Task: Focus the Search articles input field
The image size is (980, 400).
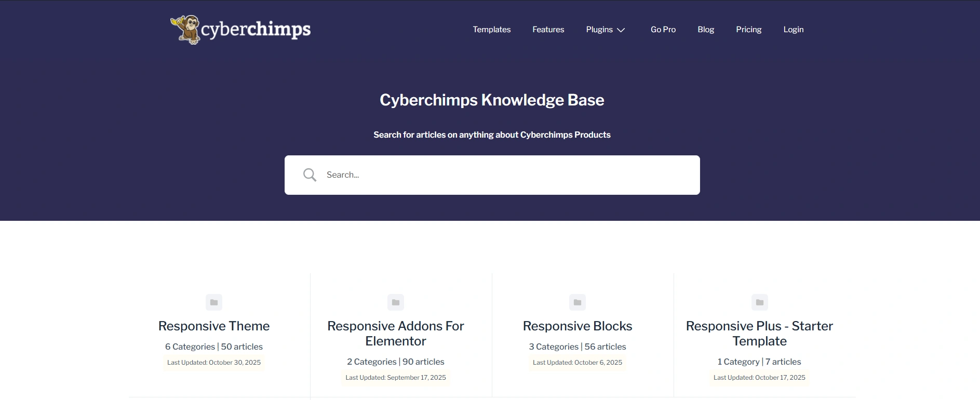Action: [x=492, y=175]
